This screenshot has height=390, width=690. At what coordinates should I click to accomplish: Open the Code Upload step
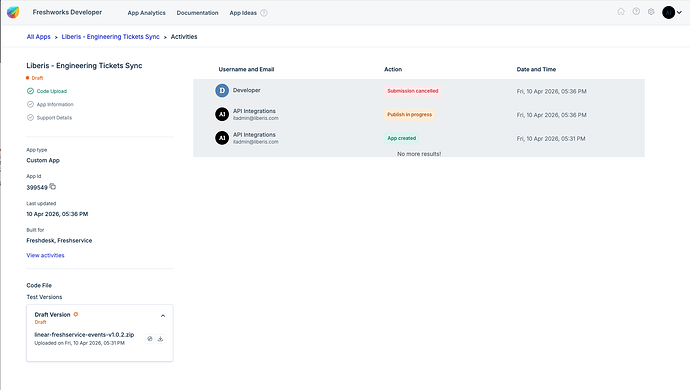[x=52, y=91]
